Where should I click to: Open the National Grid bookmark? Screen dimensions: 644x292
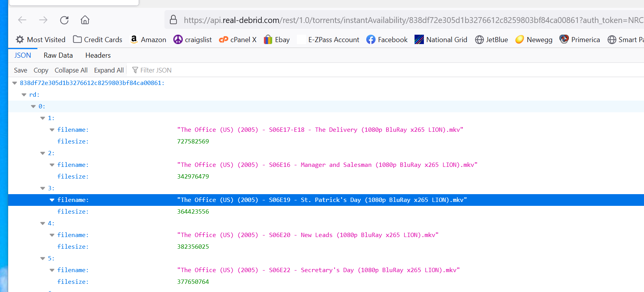pyautogui.click(x=441, y=39)
